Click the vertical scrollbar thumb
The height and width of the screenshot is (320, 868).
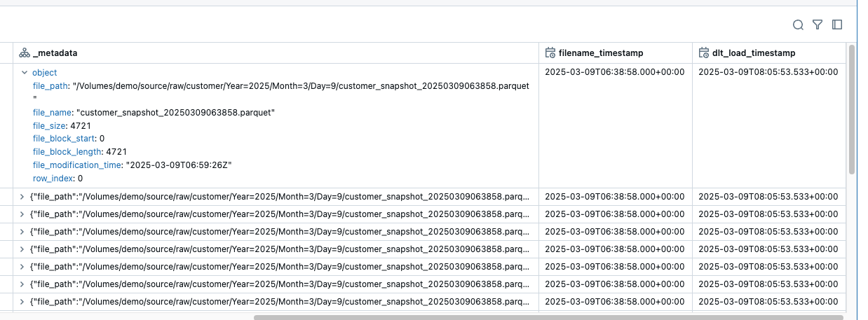click(x=852, y=109)
